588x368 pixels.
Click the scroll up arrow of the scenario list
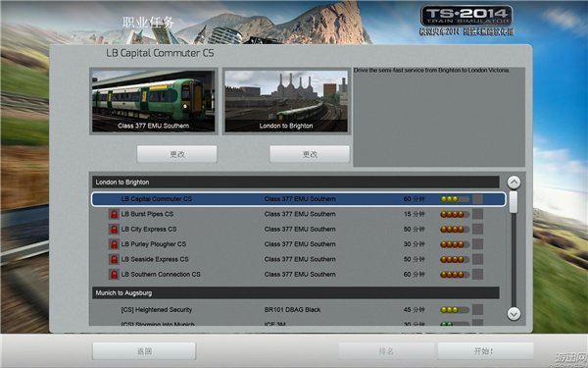[x=514, y=183]
